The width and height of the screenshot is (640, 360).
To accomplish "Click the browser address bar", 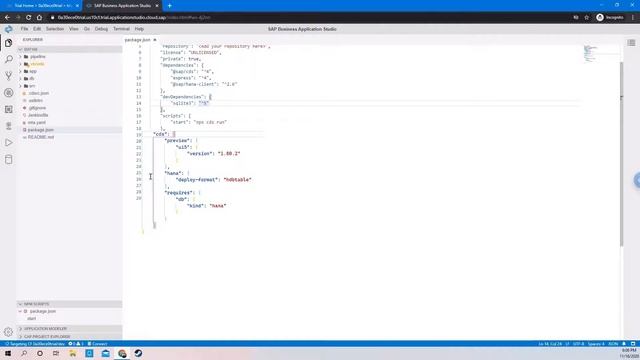I will click(x=310, y=18).
